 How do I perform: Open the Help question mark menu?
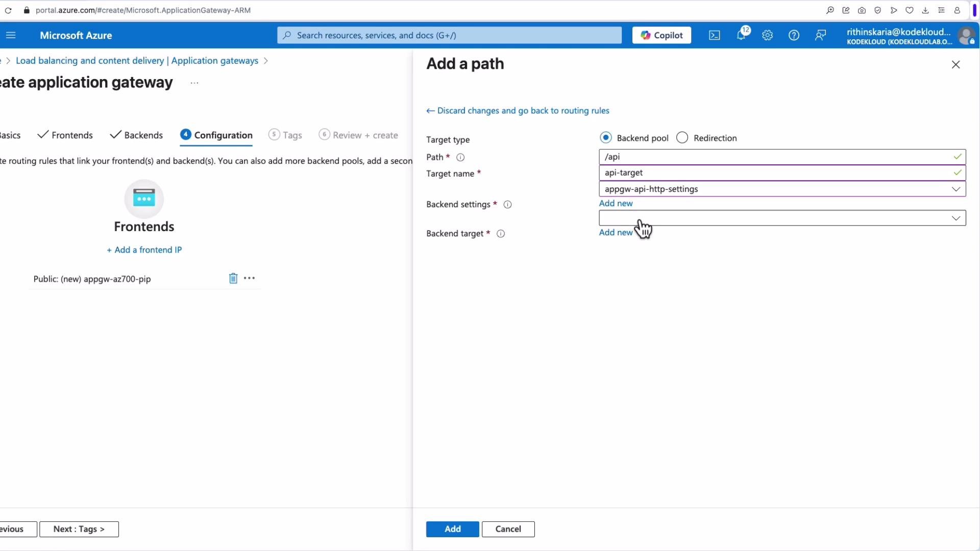coord(794,35)
